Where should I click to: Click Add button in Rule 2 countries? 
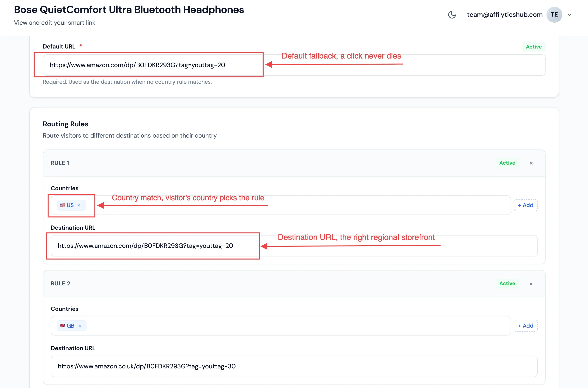526,326
